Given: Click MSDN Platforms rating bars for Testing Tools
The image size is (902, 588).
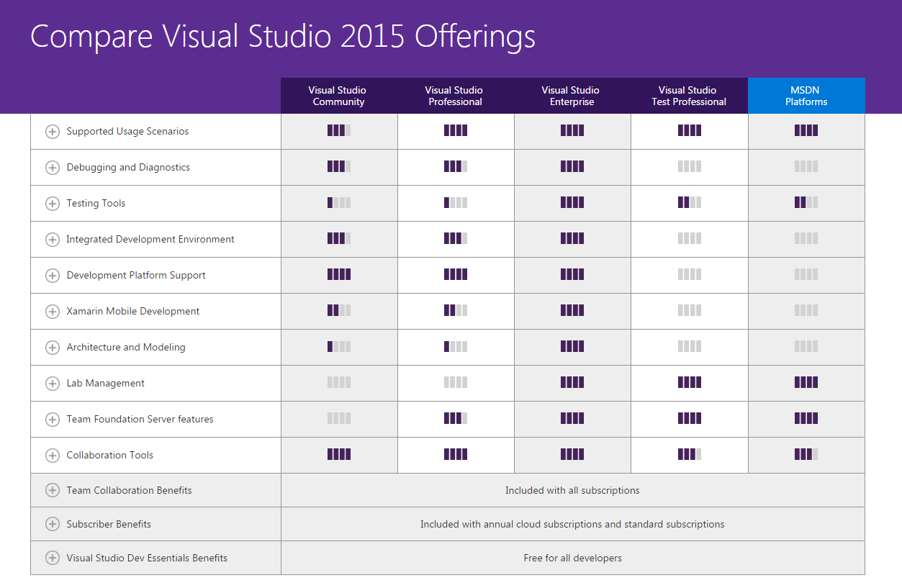Looking at the screenshot, I should coord(806,203).
